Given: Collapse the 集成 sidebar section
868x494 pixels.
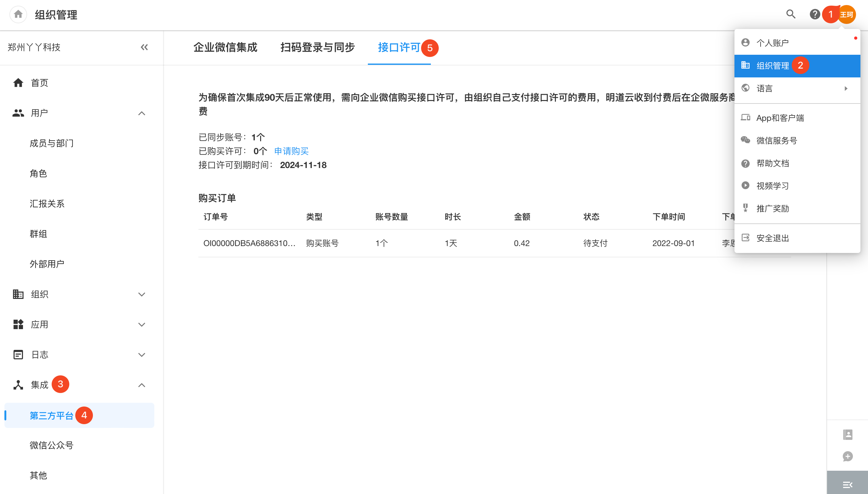Looking at the screenshot, I should tap(142, 385).
